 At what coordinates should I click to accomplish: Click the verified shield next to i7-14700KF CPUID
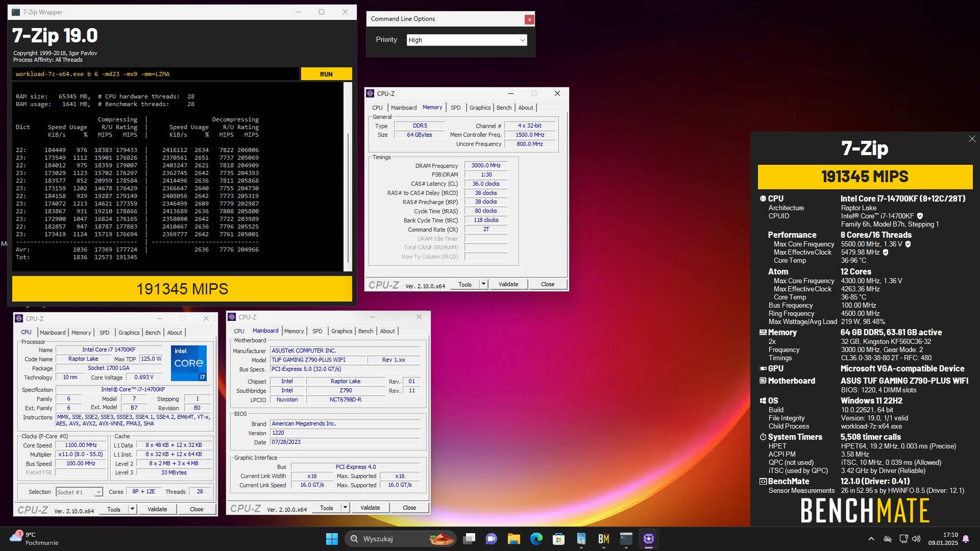point(920,216)
